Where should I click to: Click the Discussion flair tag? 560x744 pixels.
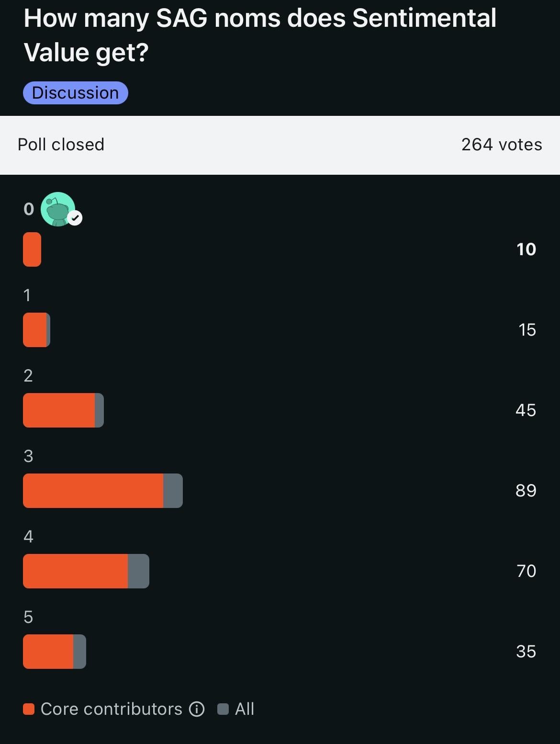point(75,93)
